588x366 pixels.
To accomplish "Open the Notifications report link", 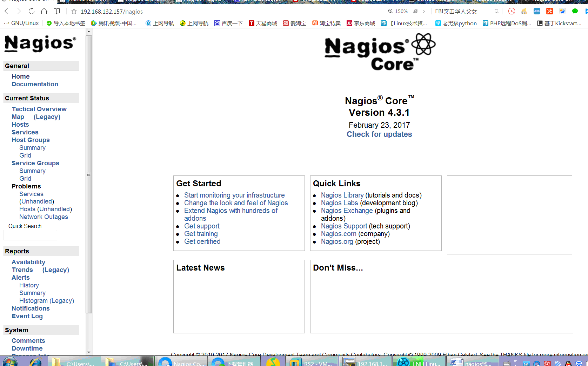I will 31,308.
